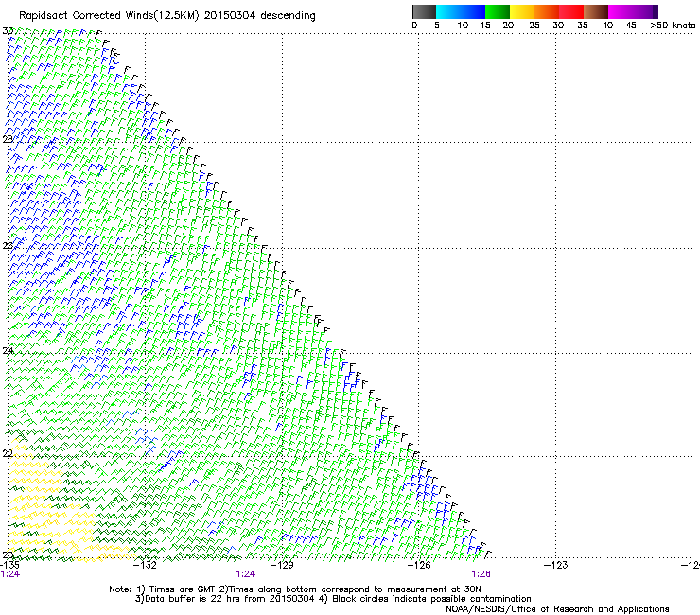Click the 'Times are GMT' note line
The width and height of the screenshot is (700, 615).
(294, 589)
